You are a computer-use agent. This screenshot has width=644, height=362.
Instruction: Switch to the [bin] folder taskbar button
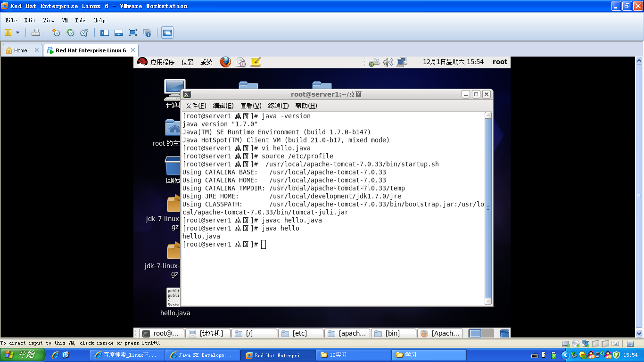point(393,333)
